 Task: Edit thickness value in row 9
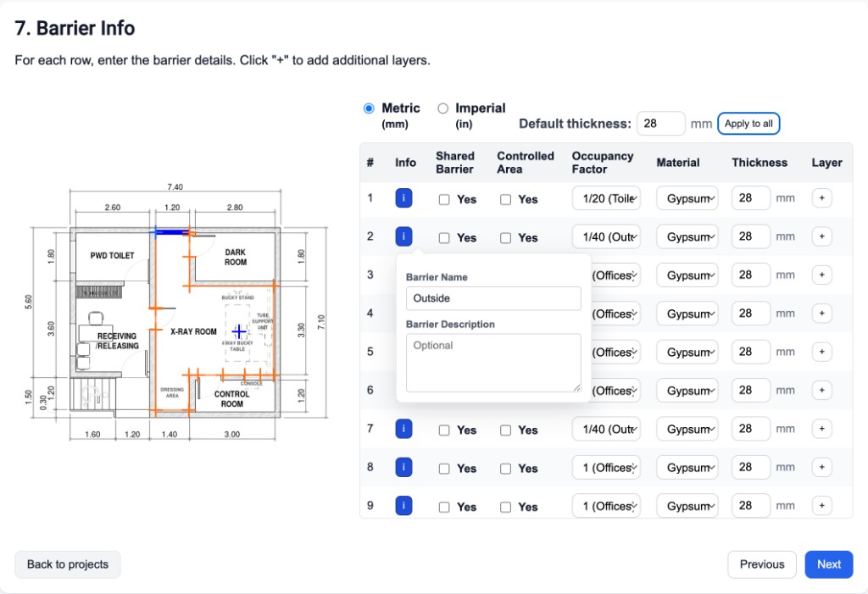[751, 505]
